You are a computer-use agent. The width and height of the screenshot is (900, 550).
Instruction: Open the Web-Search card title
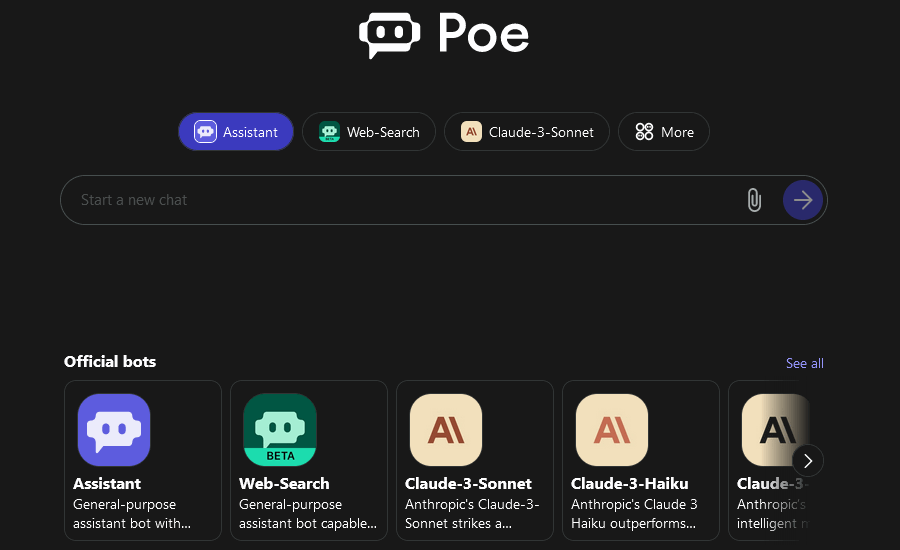pos(284,483)
